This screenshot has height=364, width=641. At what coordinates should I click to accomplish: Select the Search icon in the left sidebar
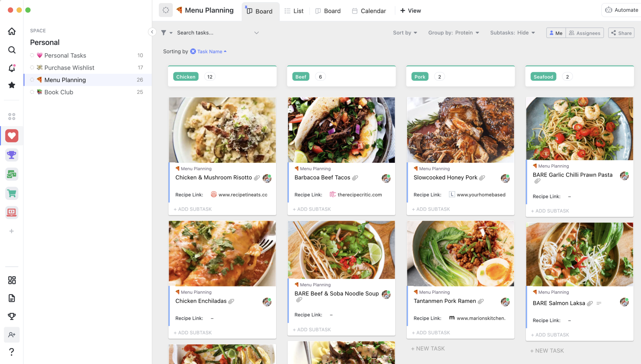12,50
